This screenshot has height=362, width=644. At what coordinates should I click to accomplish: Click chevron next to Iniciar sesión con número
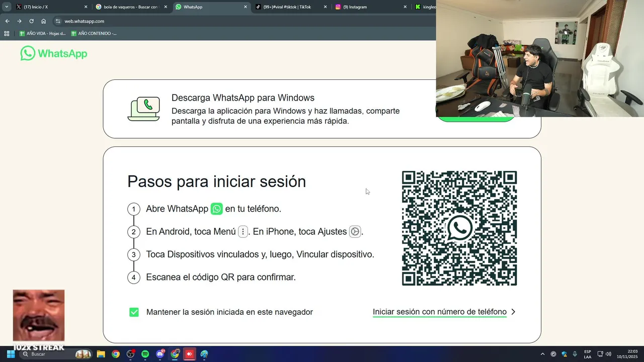tap(513, 312)
